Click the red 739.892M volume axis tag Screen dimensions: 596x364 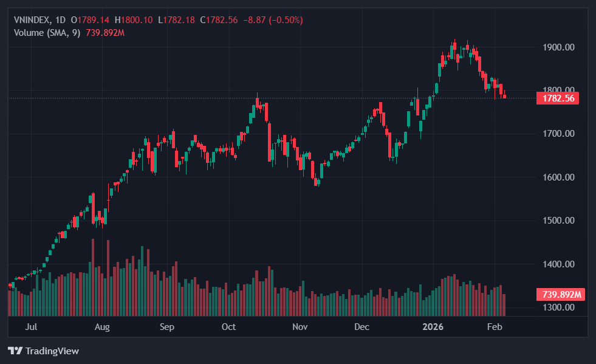pyautogui.click(x=561, y=295)
